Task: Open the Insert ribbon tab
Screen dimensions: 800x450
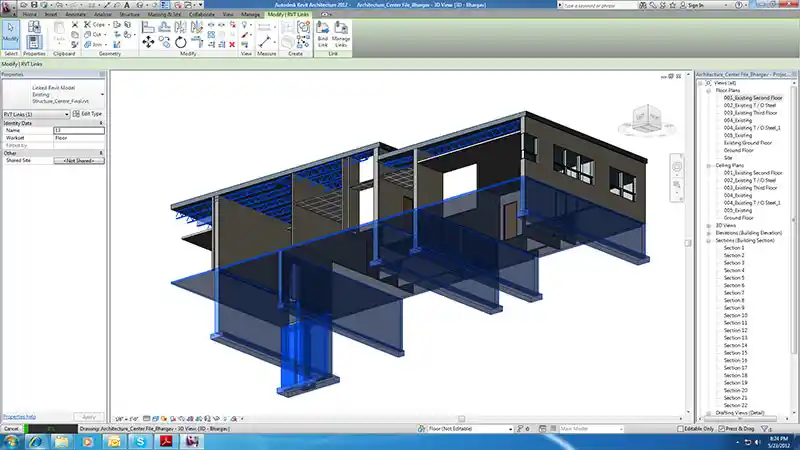Action: tap(51, 14)
